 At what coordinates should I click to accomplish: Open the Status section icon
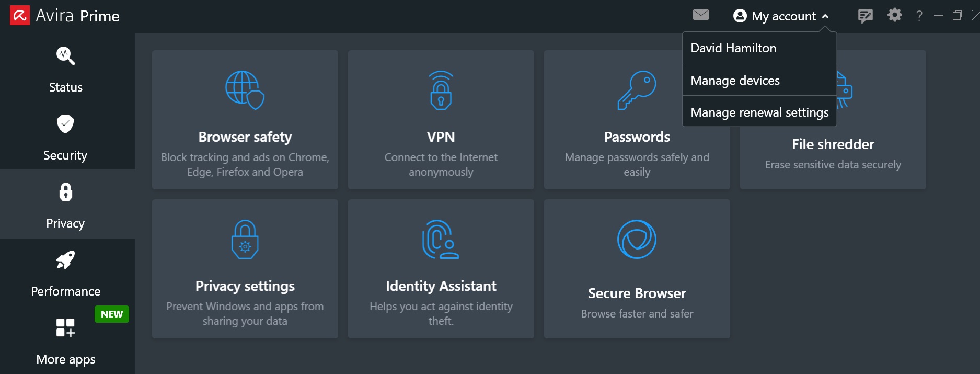pos(66,56)
